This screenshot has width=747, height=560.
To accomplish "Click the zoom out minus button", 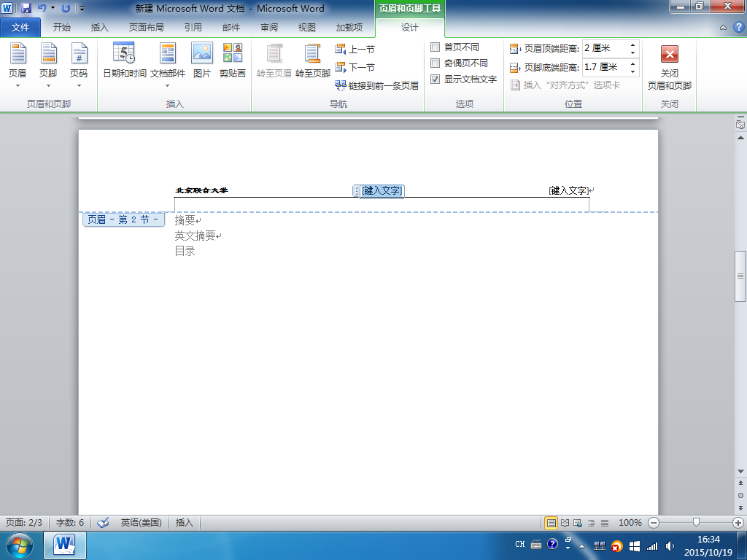I will [x=654, y=523].
